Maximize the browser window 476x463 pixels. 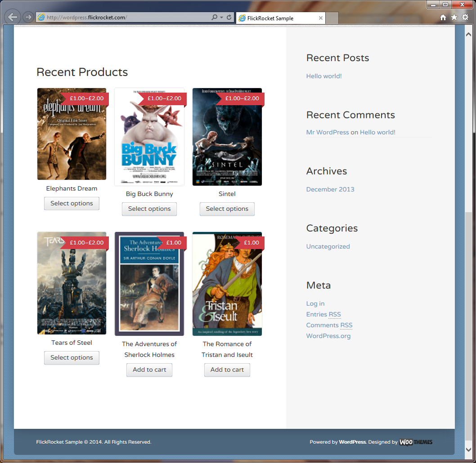(445, 4)
